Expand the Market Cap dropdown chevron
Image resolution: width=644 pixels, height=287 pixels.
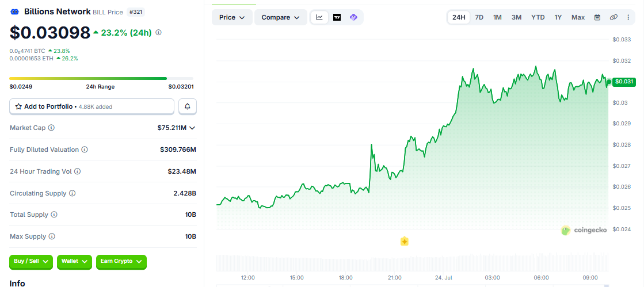click(192, 128)
